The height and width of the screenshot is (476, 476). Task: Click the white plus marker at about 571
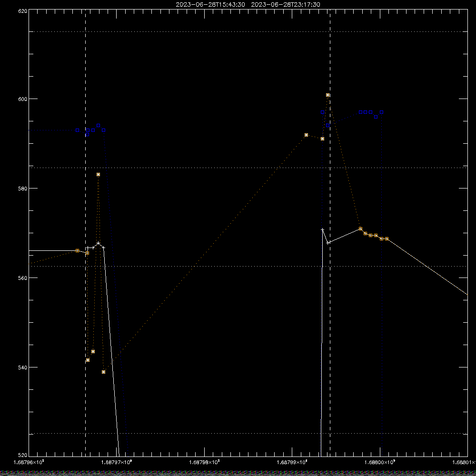point(322,229)
